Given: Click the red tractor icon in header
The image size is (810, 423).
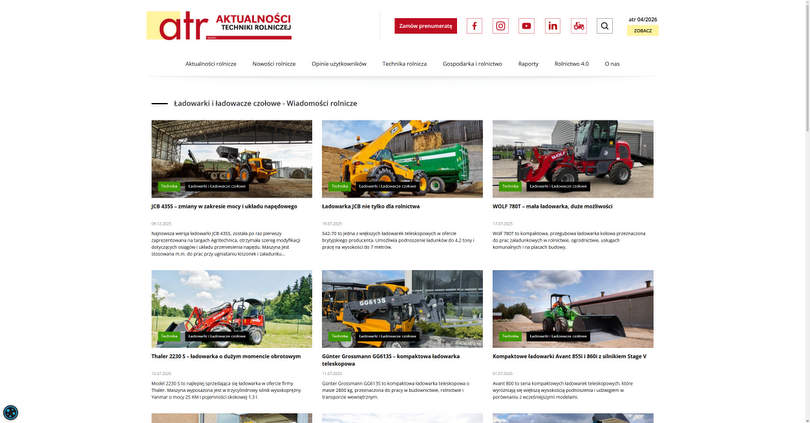Looking at the screenshot, I should click(579, 26).
